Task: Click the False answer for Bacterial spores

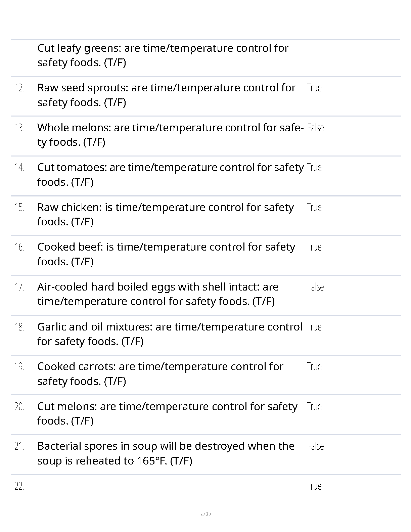Action: 315,446
